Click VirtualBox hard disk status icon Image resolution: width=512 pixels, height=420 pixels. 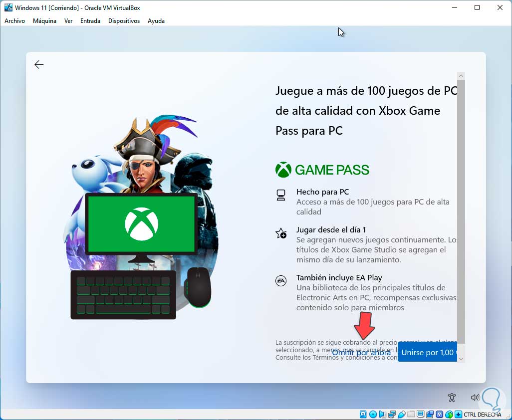pyautogui.click(x=363, y=415)
